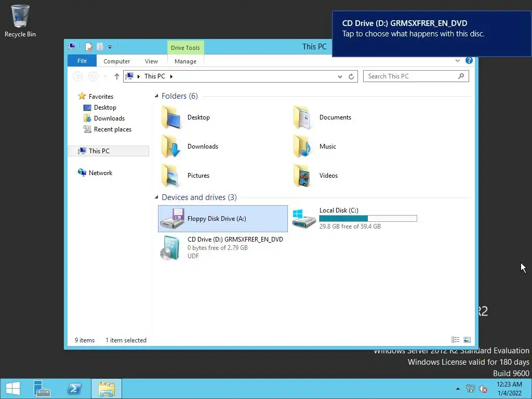The width and height of the screenshot is (532, 399).
Task: Click the Local Disk (C:) capacity bar
Action: [x=368, y=219]
